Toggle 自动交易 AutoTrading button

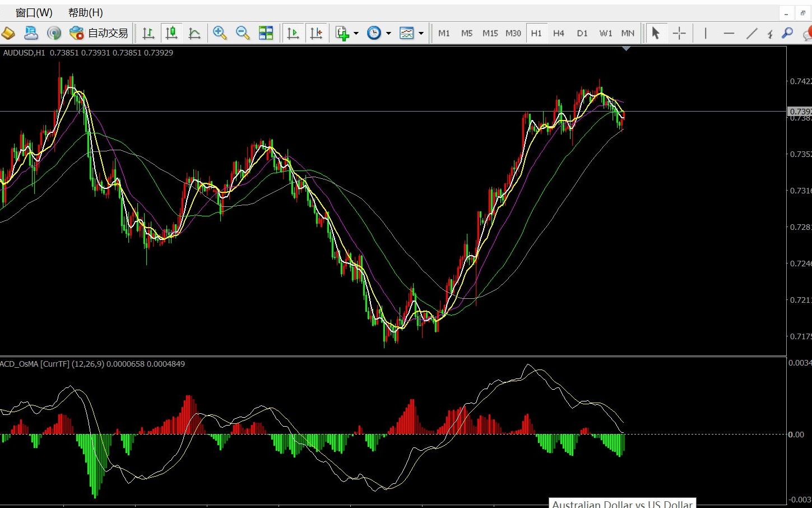coord(99,33)
